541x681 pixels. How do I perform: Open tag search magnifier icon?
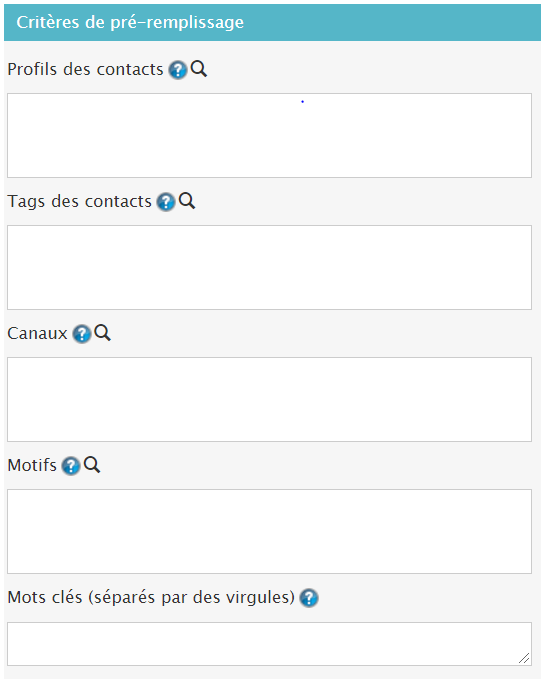point(187,201)
